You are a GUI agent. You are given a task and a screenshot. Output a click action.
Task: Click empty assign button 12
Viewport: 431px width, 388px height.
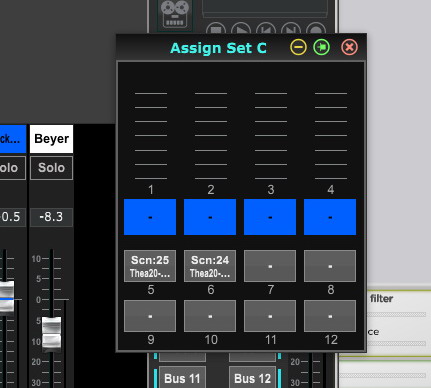330,316
